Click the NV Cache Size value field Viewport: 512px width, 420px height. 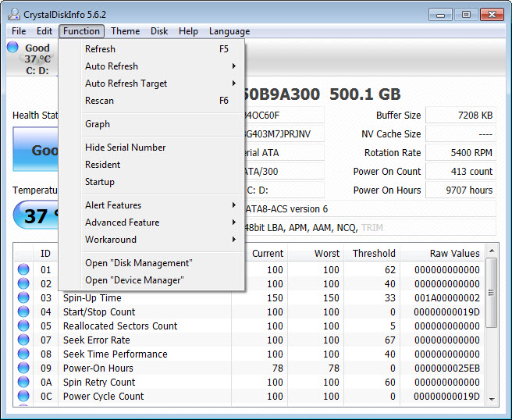[x=460, y=134]
